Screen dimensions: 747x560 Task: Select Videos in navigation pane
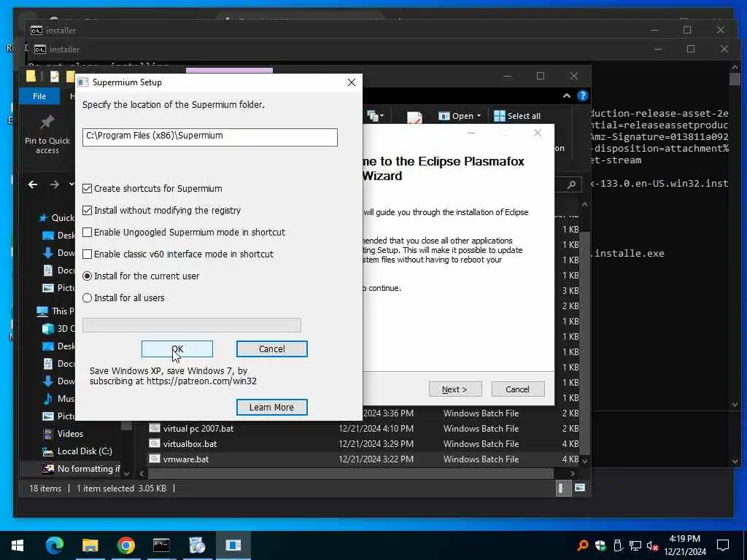[70, 433]
